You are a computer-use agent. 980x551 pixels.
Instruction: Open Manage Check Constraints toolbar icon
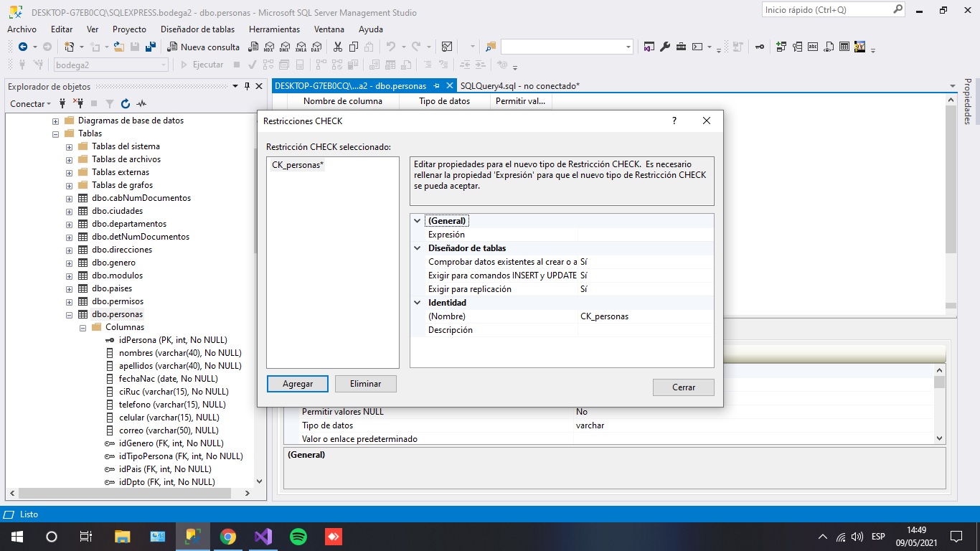point(844,47)
